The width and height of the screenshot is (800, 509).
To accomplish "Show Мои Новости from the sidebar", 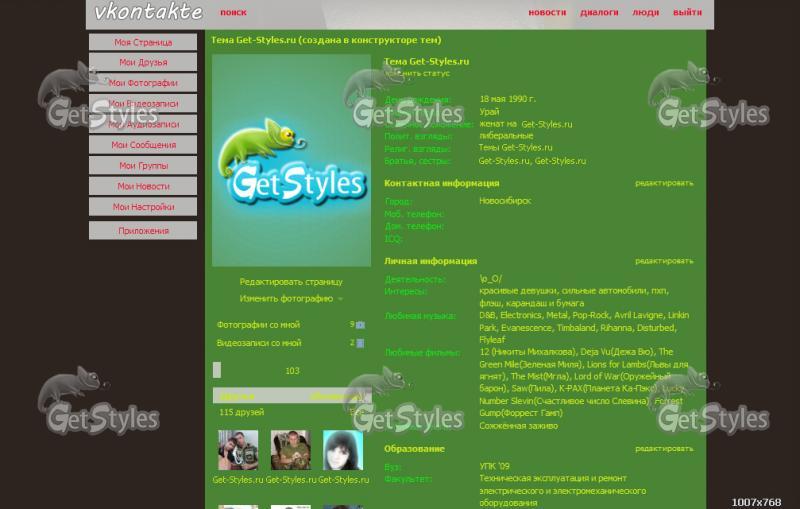I will click(x=143, y=186).
